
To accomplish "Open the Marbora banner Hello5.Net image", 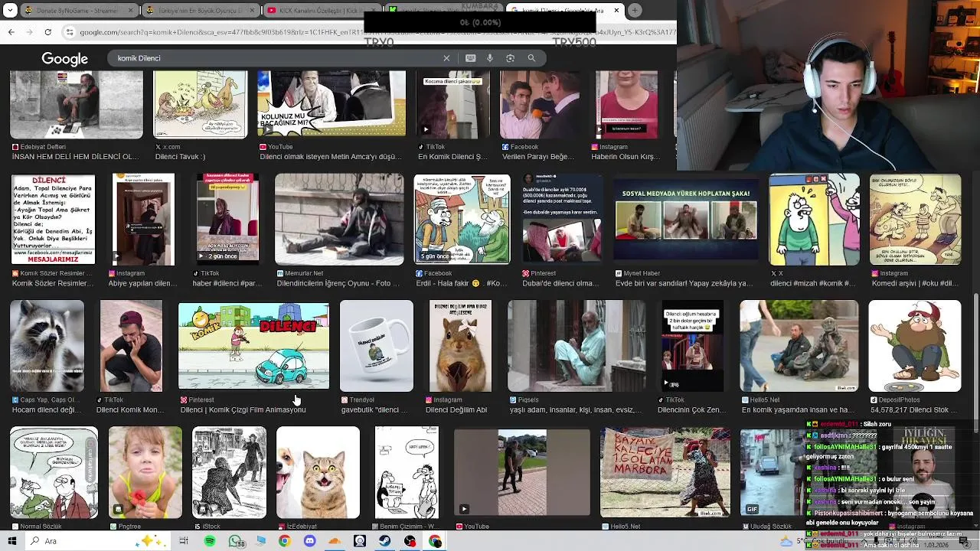I will (x=665, y=473).
